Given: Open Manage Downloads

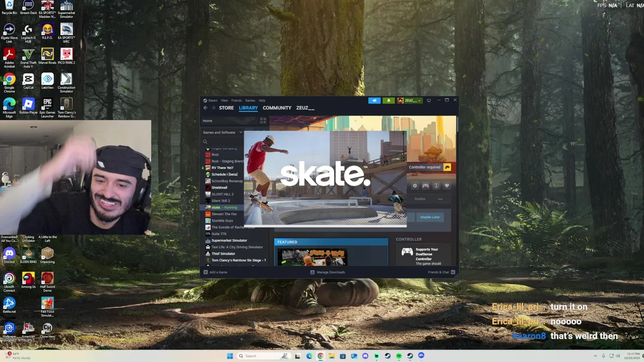Looking at the screenshot, I should tap(328, 272).
